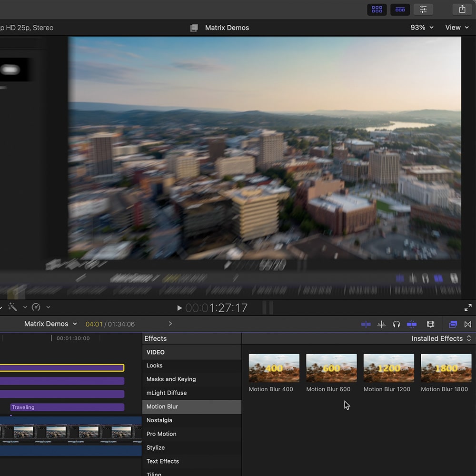Open the transitions browser bowtie icon

pyautogui.click(x=468, y=324)
